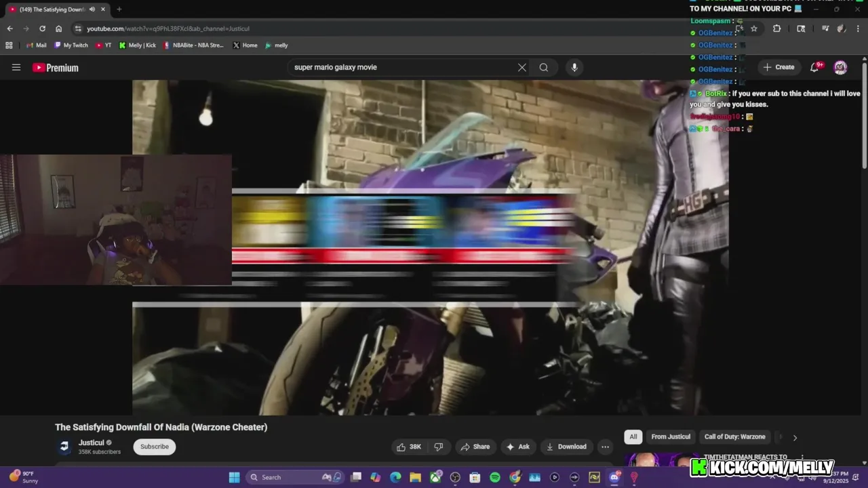
Task: Click the video player to pause
Action: (431, 247)
